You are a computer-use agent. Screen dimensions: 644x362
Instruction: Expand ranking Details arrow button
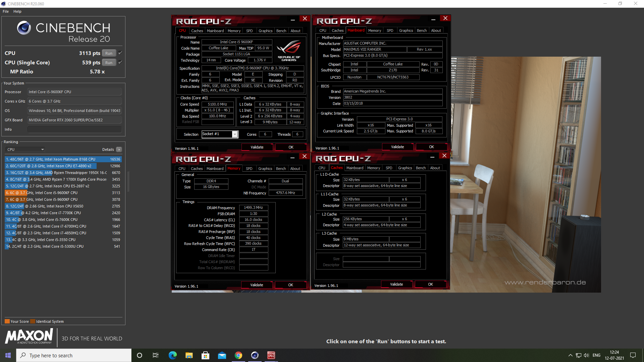click(x=119, y=149)
